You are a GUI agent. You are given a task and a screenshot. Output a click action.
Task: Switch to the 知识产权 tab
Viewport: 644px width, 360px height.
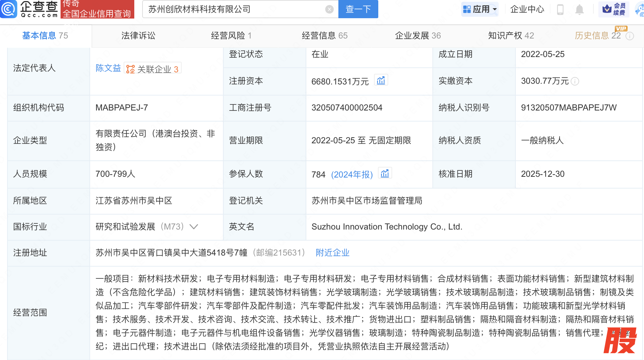(511, 36)
